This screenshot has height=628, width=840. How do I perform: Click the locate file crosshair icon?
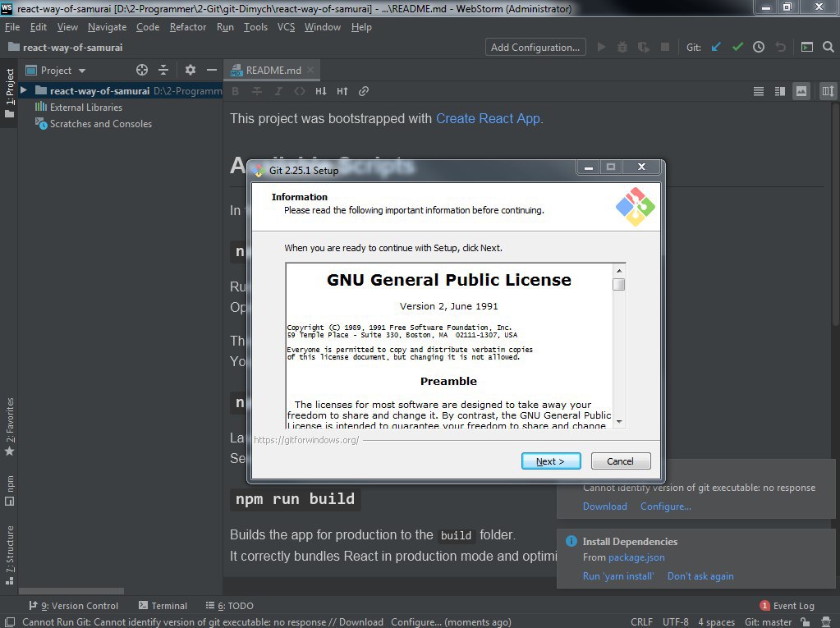pyautogui.click(x=142, y=70)
